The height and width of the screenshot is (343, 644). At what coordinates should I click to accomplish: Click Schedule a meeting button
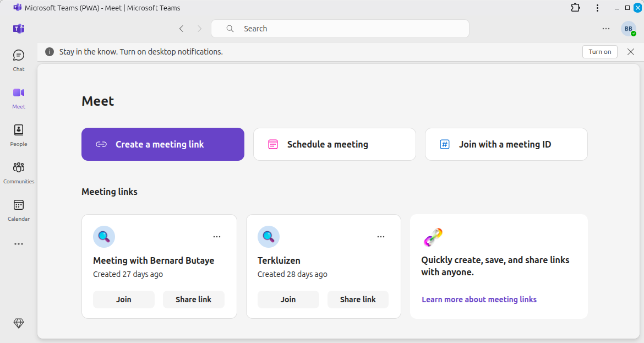pos(334,144)
